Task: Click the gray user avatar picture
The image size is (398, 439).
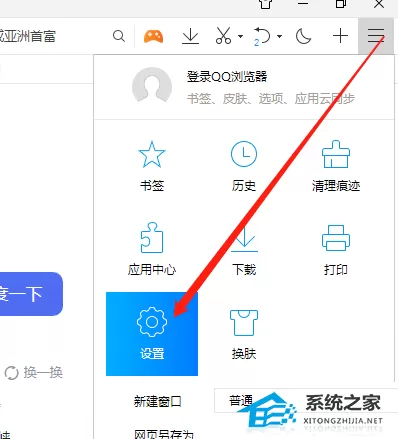Action: pyautogui.click(x=152, y=85)
